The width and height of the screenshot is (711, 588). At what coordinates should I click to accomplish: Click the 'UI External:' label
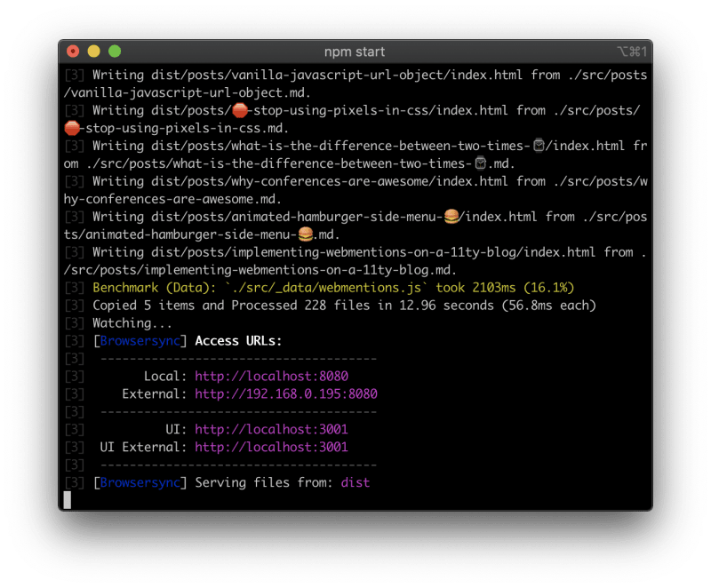click(x=143, y=447)
